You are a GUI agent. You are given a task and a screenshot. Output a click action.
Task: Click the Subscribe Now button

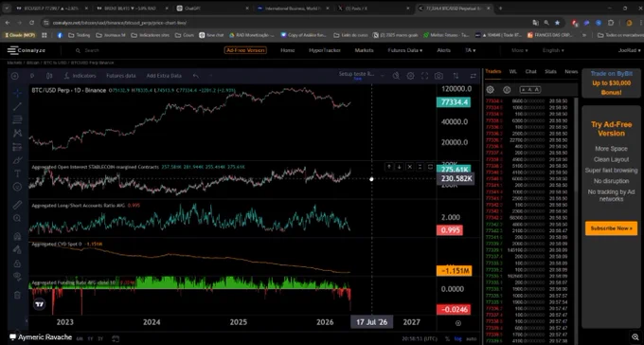click(x=611, y=228)
